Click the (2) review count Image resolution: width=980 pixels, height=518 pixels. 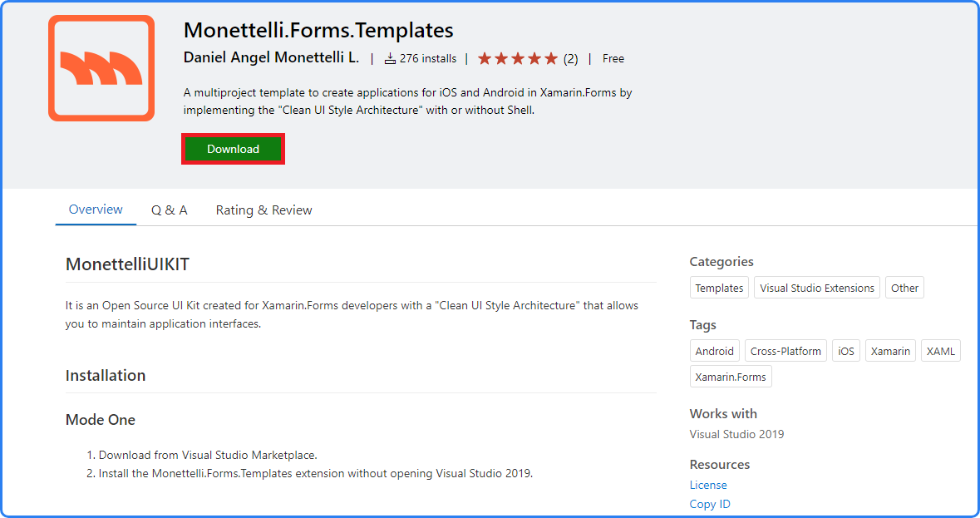click(570, 59)
